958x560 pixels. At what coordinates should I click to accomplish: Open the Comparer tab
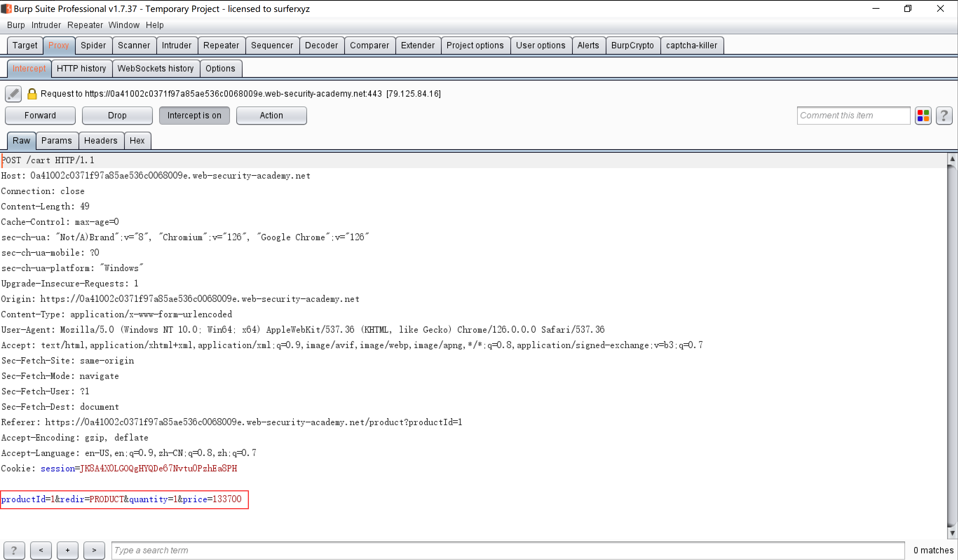pos(369,45)
